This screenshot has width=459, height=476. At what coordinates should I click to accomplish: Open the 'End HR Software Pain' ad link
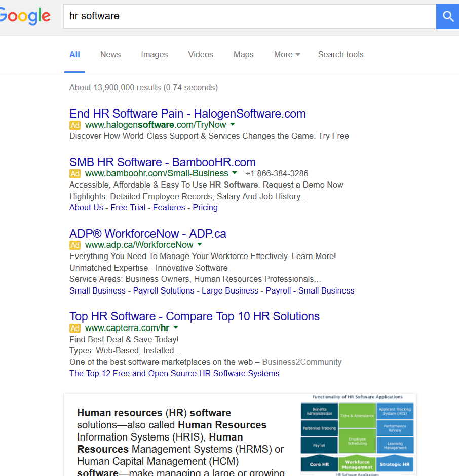[x=187, y=114]
